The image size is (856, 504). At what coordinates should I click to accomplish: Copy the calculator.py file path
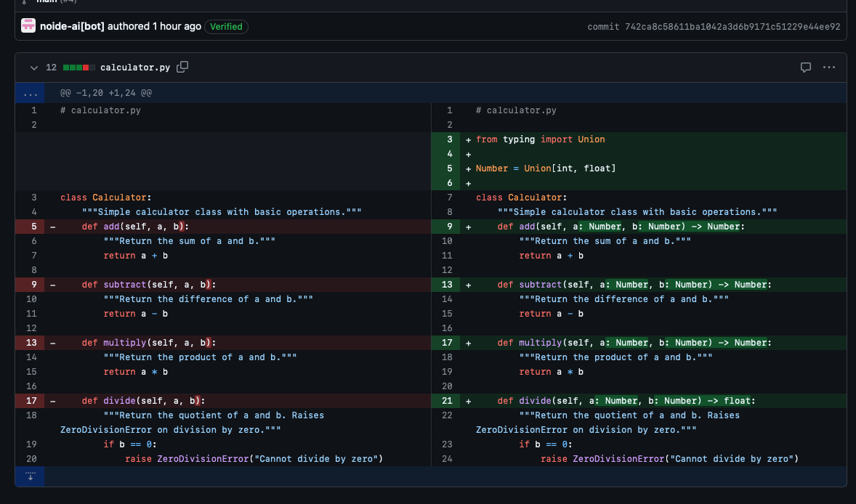tap(182, 67)
